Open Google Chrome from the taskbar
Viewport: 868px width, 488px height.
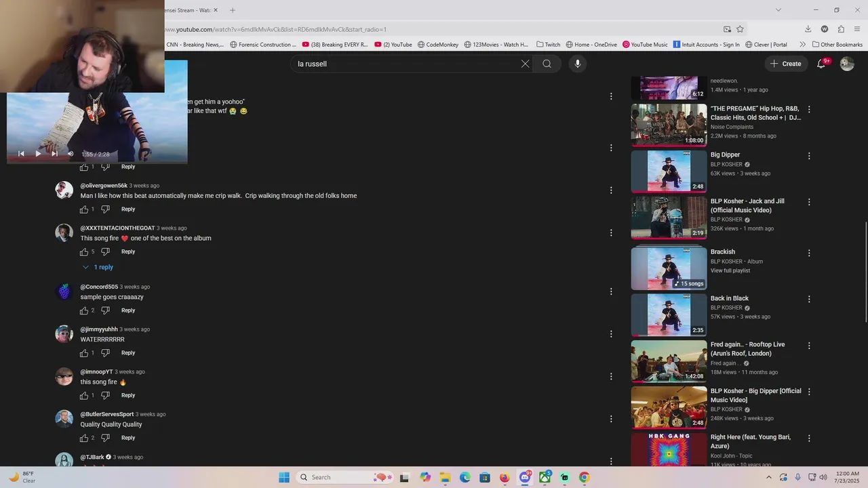point(584,477)
